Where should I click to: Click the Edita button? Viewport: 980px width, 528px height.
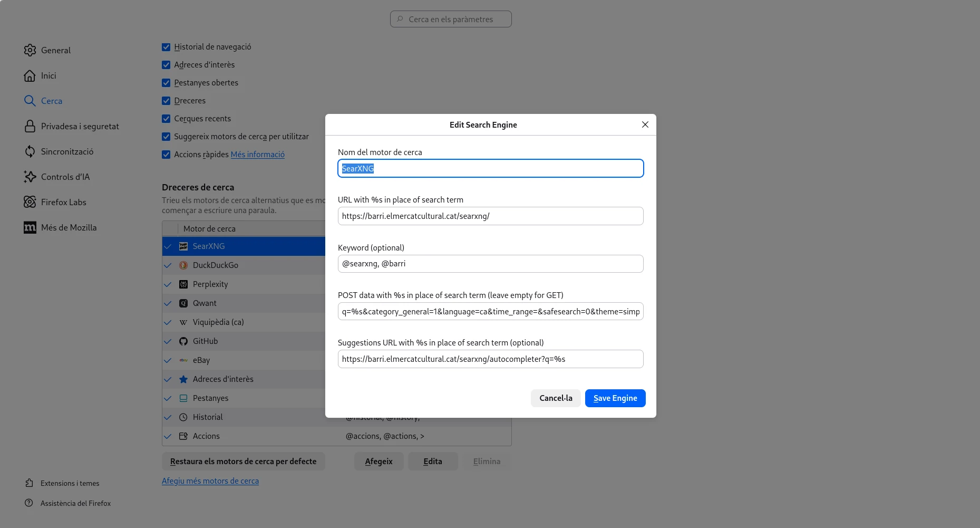pyautogui.click(x=433, y=462)
